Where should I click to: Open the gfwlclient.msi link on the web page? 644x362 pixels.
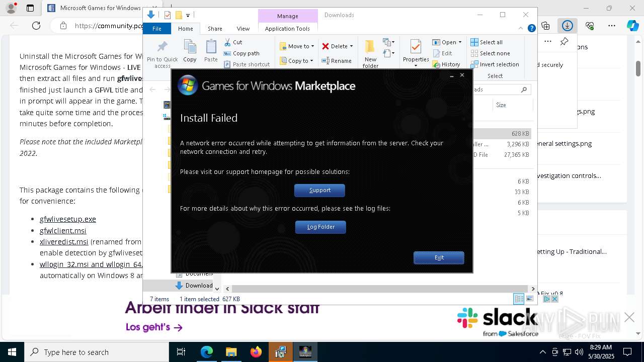pyautogui.click(x=63, y=230)
